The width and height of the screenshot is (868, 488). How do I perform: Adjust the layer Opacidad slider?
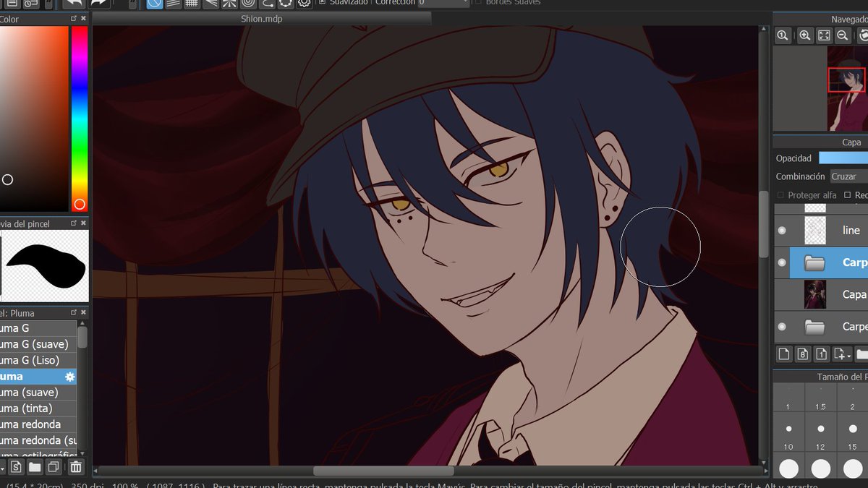point(843,158)
